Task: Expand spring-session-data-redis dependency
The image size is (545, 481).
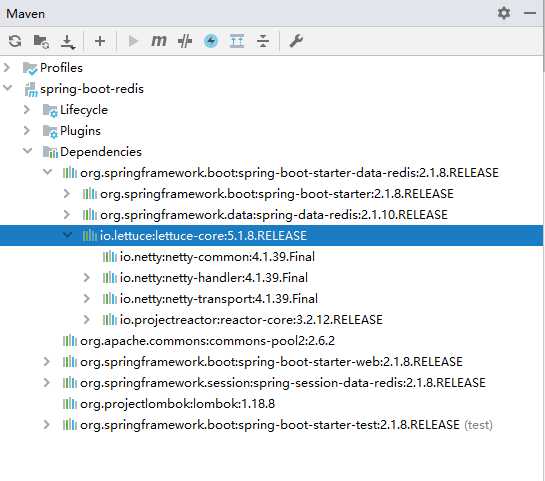Action: click(x=47, y=383)
